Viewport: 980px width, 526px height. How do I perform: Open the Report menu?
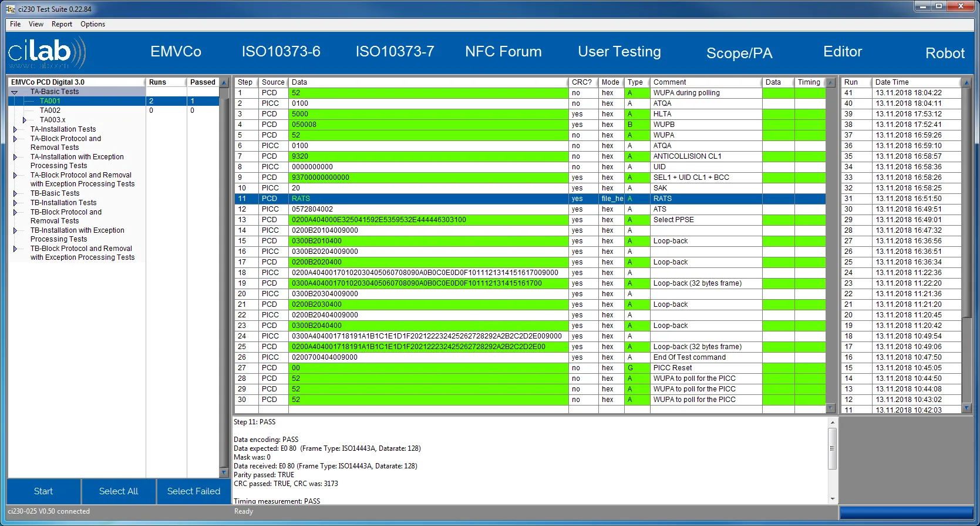(x=62, y=24)
